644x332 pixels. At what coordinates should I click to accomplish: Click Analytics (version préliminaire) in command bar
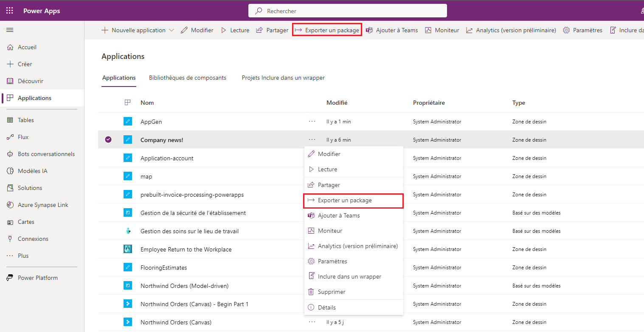tap(511, 30)
